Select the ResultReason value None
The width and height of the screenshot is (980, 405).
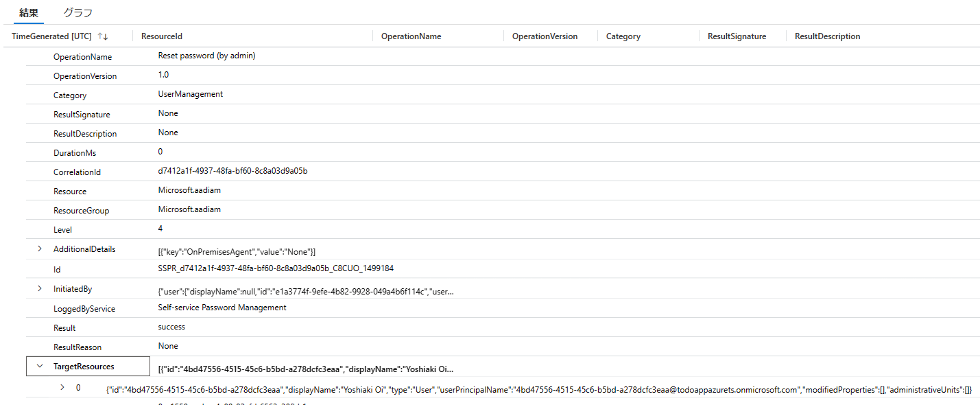pyautogui.click(x=168, y=346)
